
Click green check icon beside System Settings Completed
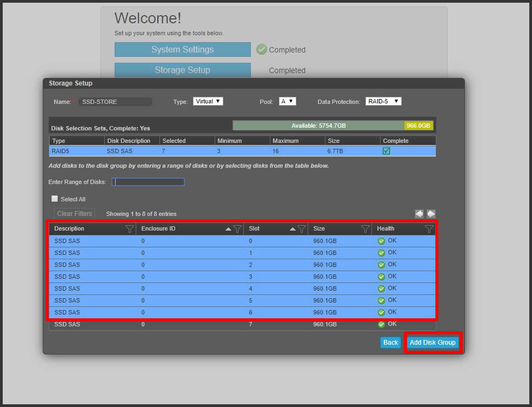(x=261, y=50)
